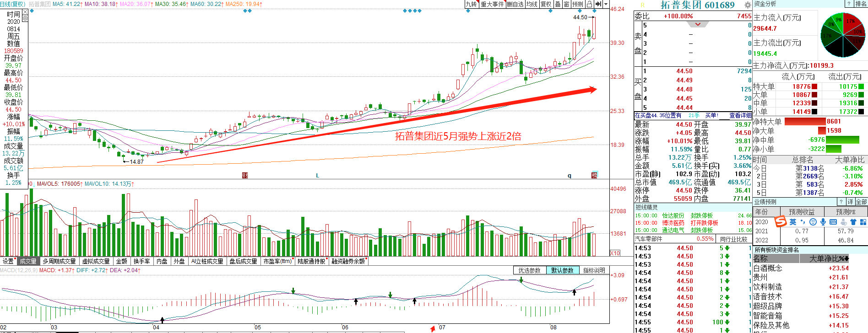Click the Sogou input method S logo
Image resolution: width=868 pixels, height=333 pixels.
point(781,222)
